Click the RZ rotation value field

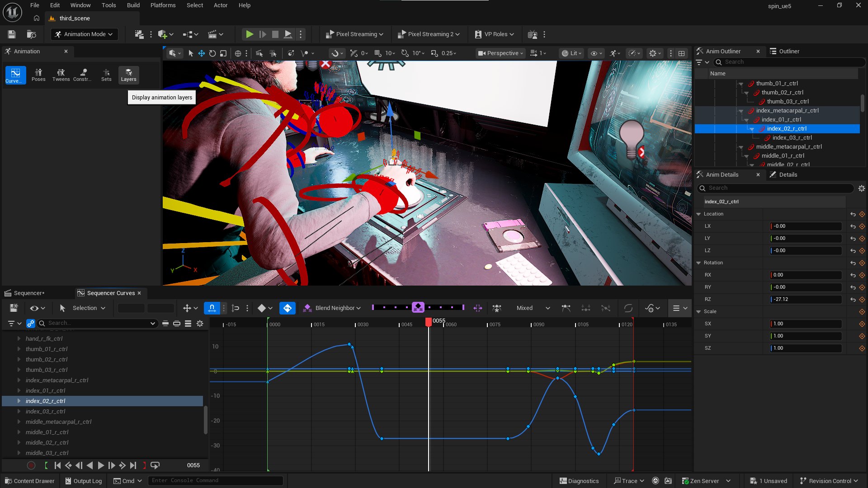point(806,300)
